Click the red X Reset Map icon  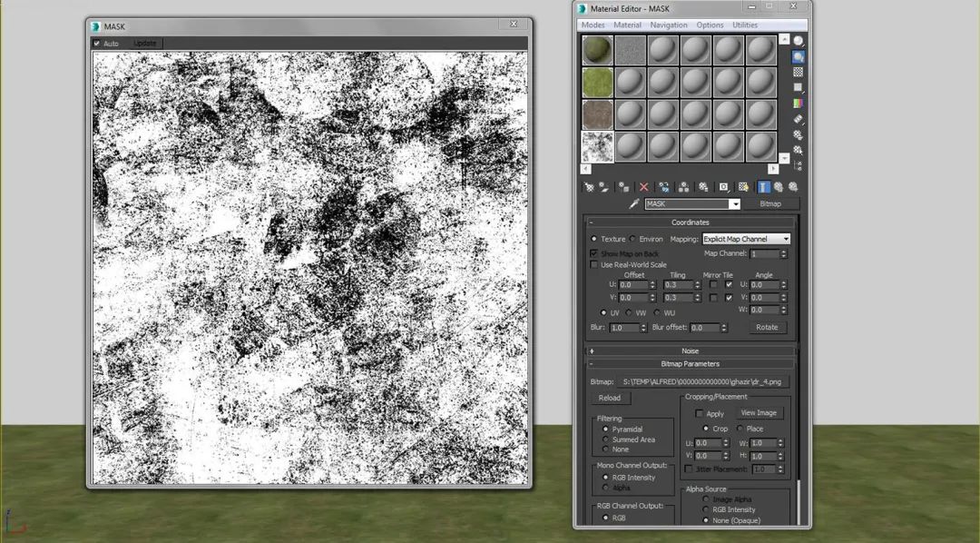point(644,187)
